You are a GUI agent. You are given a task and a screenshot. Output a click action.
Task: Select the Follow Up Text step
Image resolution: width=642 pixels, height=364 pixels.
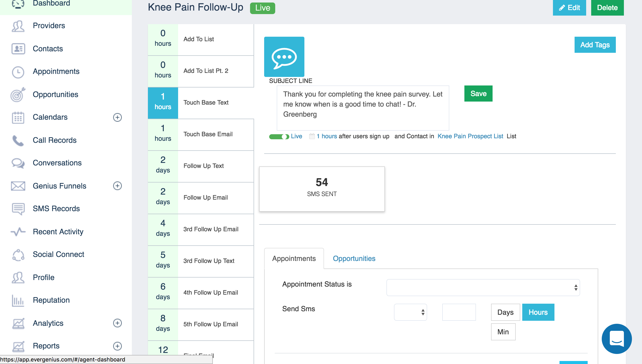point(203,166)
